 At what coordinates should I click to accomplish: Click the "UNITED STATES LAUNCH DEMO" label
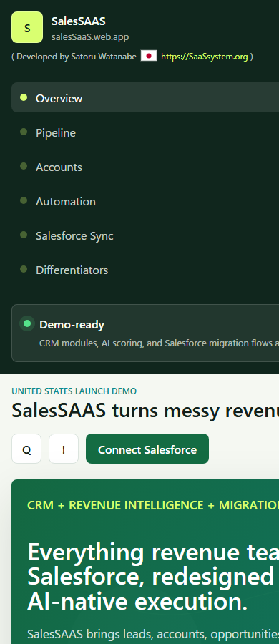(74, 391)
